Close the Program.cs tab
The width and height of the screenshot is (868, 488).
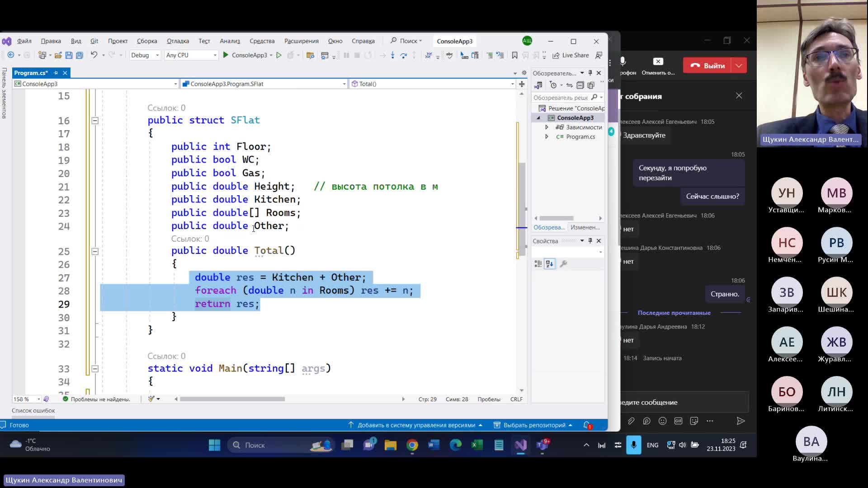tap(65, 73)
